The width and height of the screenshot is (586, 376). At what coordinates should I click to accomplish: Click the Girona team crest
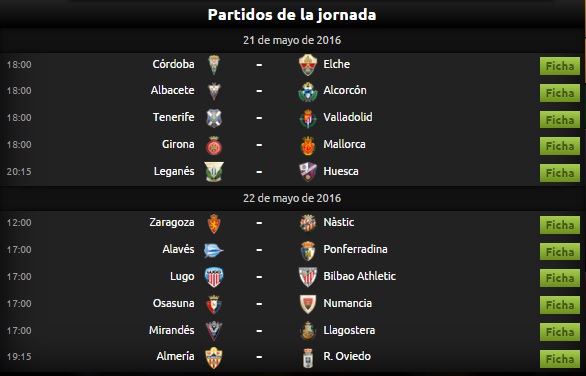tap(214, 145)
